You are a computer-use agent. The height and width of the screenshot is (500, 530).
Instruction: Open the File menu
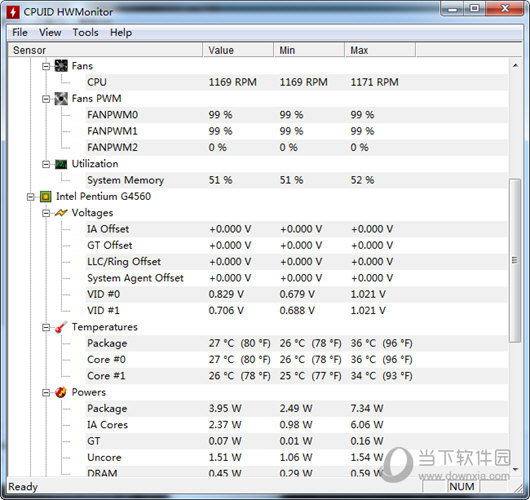[20, 32]
